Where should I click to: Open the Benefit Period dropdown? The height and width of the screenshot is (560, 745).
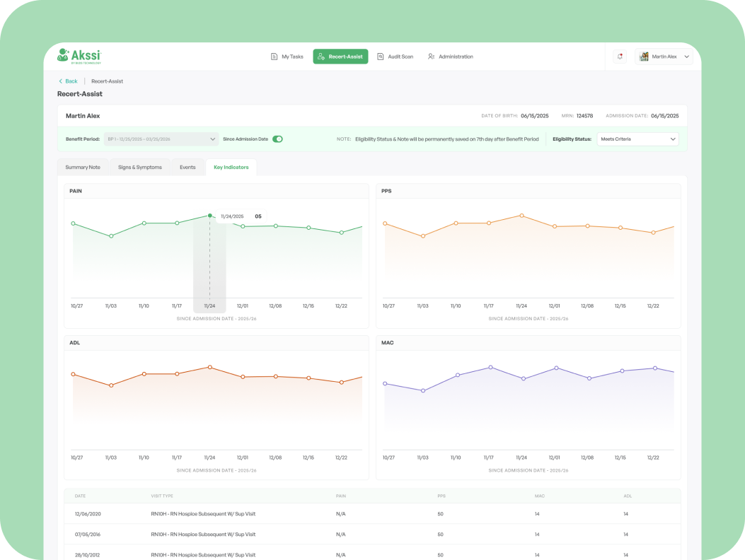(161, 139)
